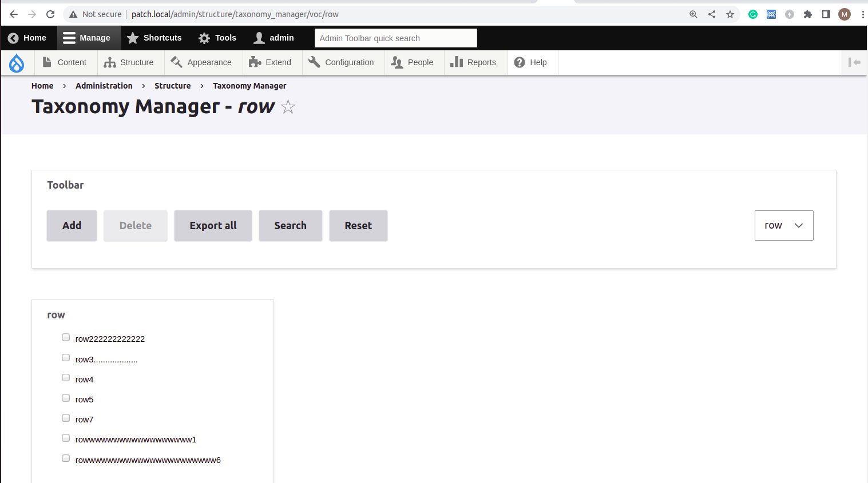Viewport: 868px width, 483px height.
Task: Open the browser extensions puzzle menu
Action: pyautogui.click(x=808, y=14)
